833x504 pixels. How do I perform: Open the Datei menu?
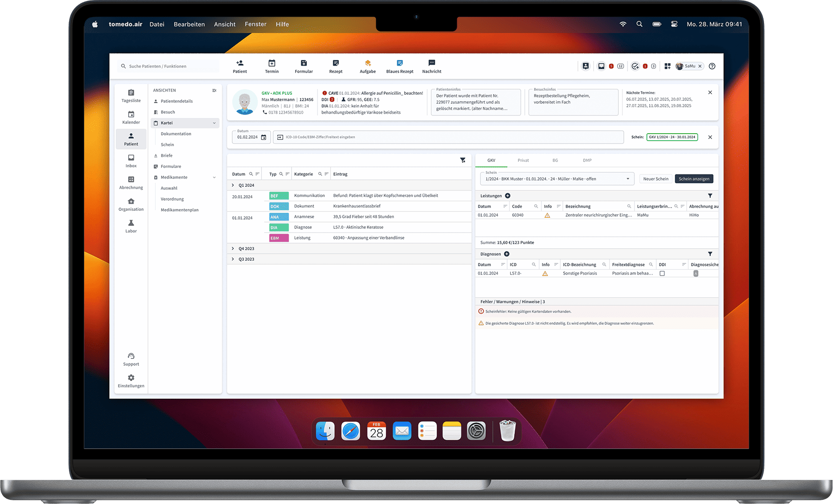[157, 24]
